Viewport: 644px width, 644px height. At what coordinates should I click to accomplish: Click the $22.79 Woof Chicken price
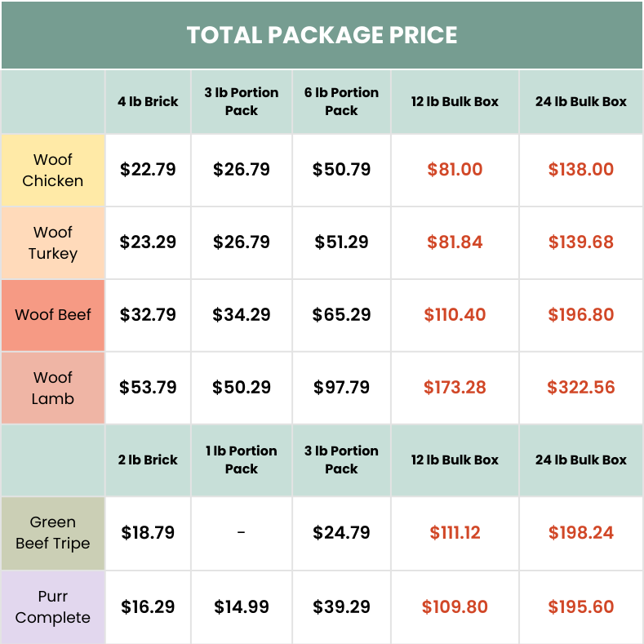148,170
